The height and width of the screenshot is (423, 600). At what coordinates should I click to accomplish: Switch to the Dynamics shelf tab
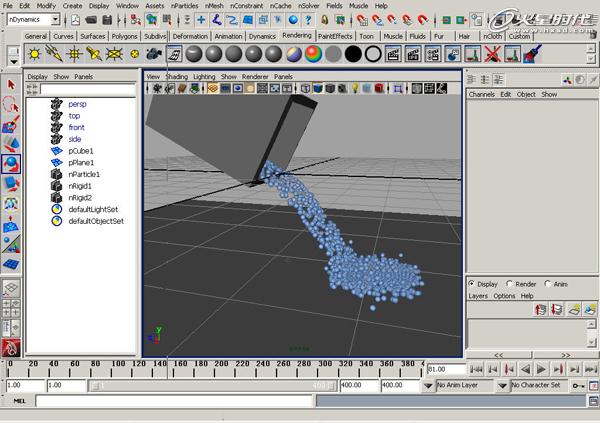pos(262,36)
